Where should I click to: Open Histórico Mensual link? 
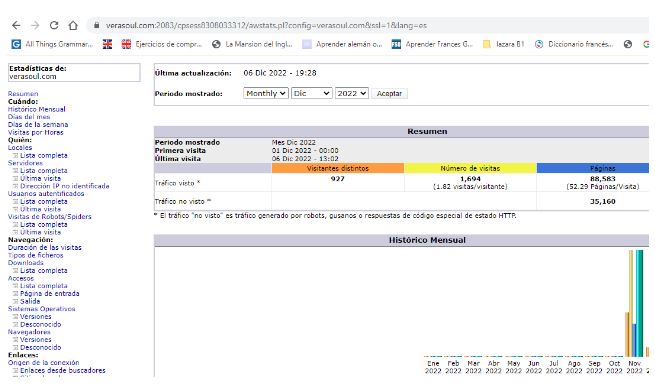point(37,109)
